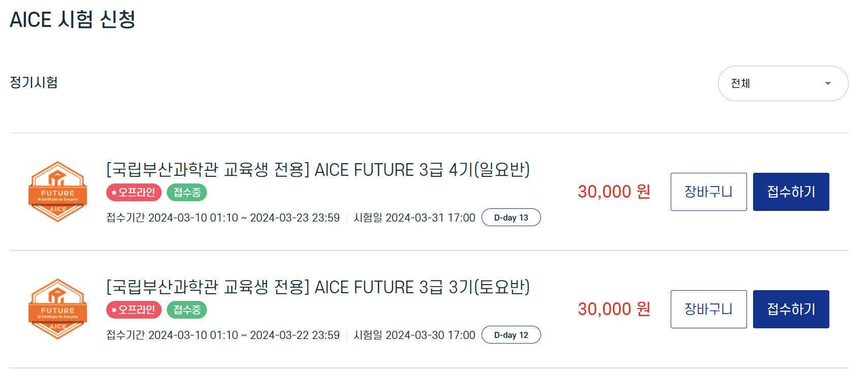Collapse the filter selector above the exam list
The image size is (868, 371).
783,83
